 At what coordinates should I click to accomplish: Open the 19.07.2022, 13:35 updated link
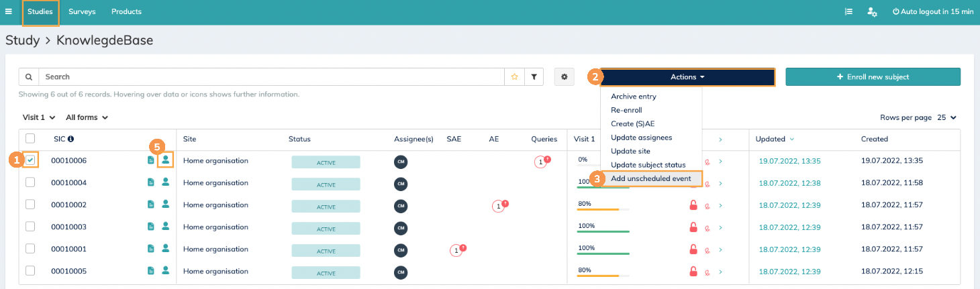(x=789, y=161)
